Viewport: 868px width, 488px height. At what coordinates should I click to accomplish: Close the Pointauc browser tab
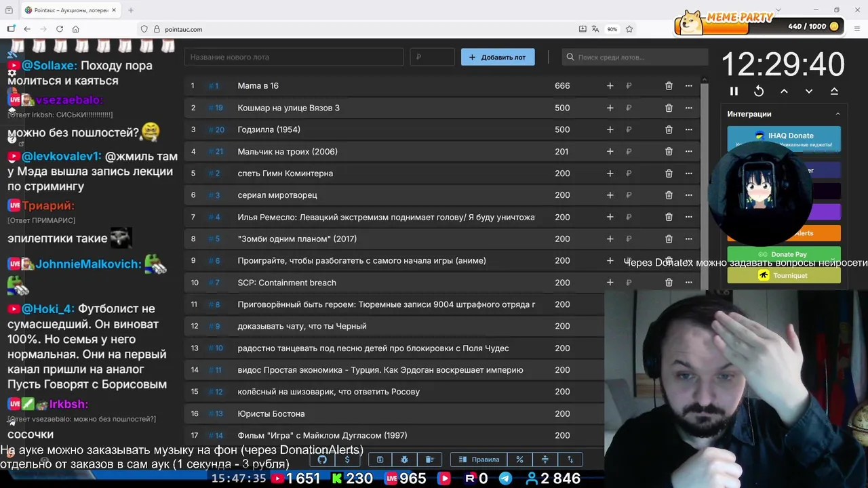114,10
